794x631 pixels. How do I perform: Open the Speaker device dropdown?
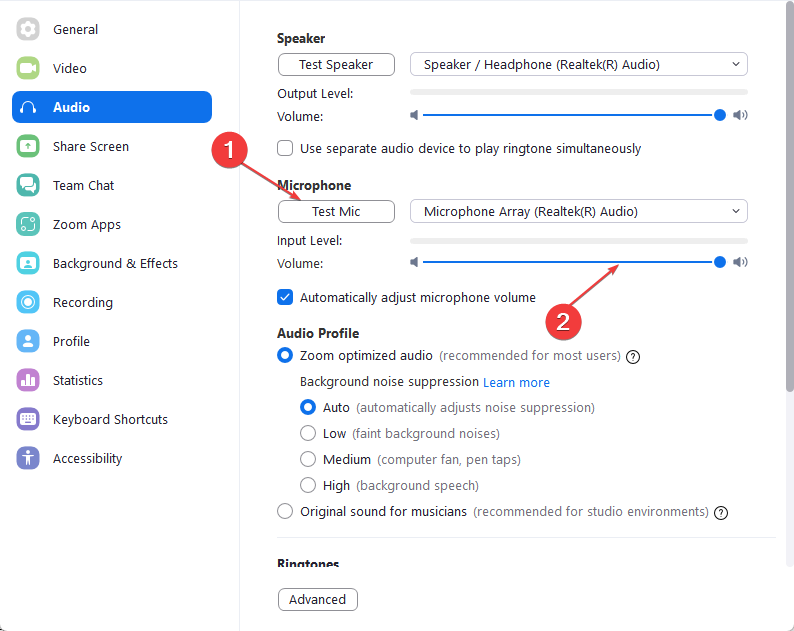click(578, 65)
